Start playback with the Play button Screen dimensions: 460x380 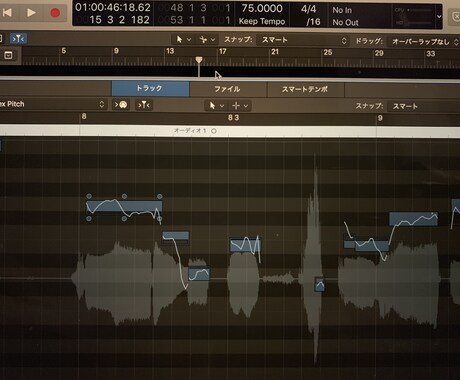[31, 13]
